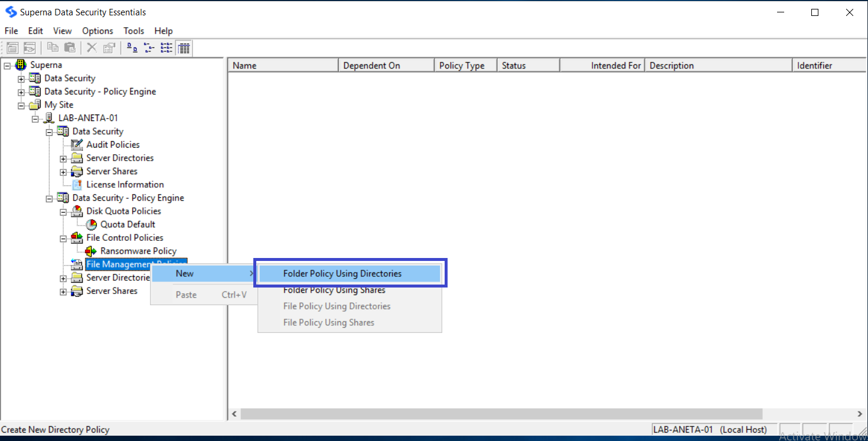Click the horizontal scrollbar left arrow
Screen dimensions: 868x441
coord(234,414)
